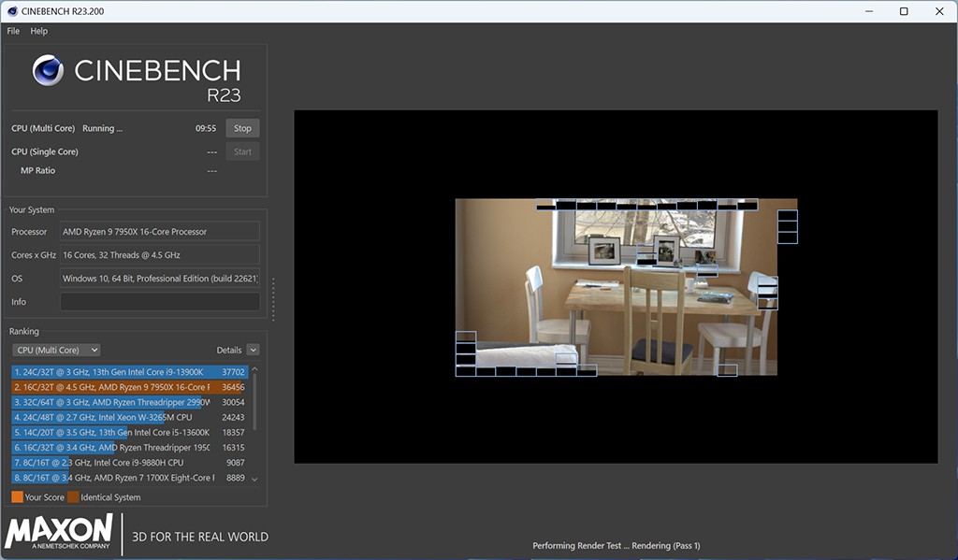This screenshot has height=560, width=958.
Task: Click the Cinebench sphere logo icon
Action: 48,71
